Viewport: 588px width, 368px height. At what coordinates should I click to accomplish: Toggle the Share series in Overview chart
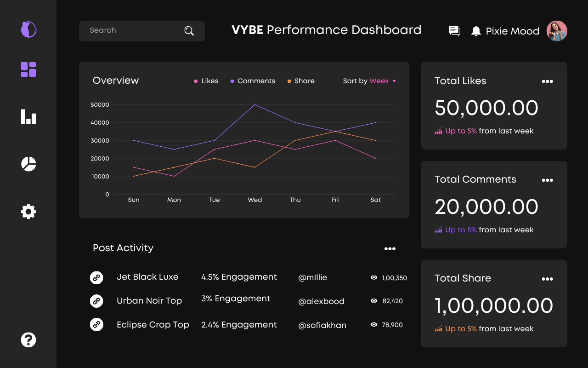tap(301, 81)
